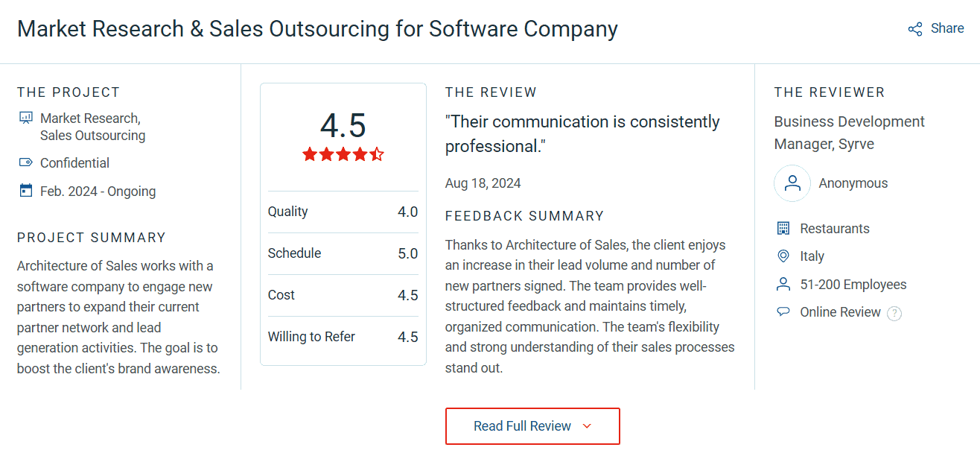Click the Market Research project type icon
The width and height of the screenshot is (980, 459).
26,118
